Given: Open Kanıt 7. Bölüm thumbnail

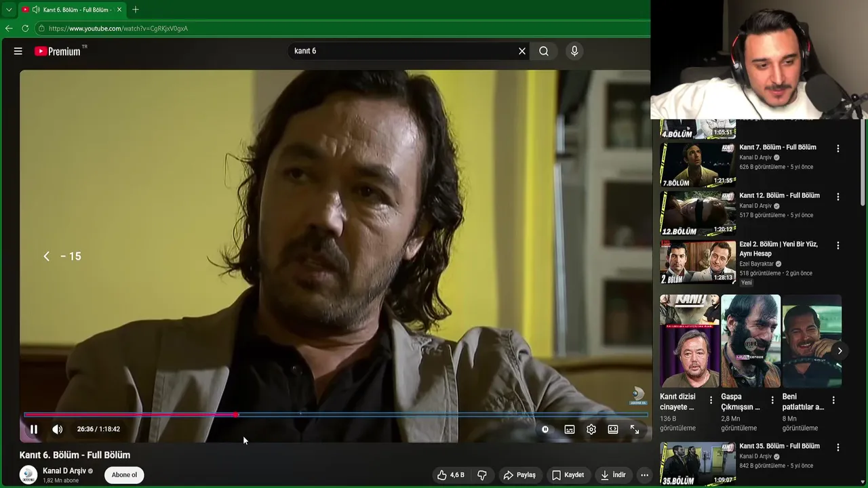Looking at the screenshot, I should pyautogui.click(x=698, y=165).
